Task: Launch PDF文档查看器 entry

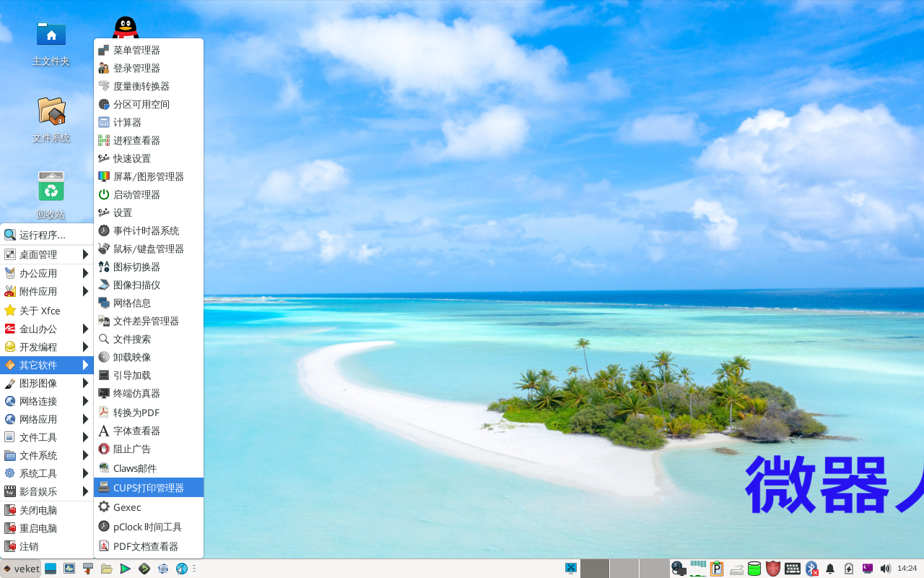Action: [149, 546]
